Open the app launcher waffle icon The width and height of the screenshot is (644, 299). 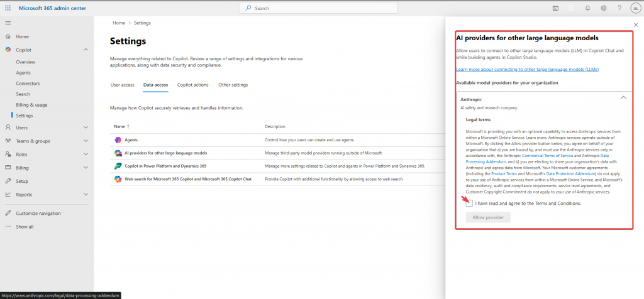(x=8, y=8)
